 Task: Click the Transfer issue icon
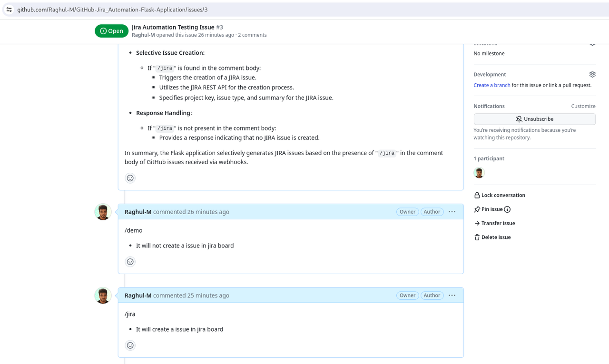[x=476, y=223]
